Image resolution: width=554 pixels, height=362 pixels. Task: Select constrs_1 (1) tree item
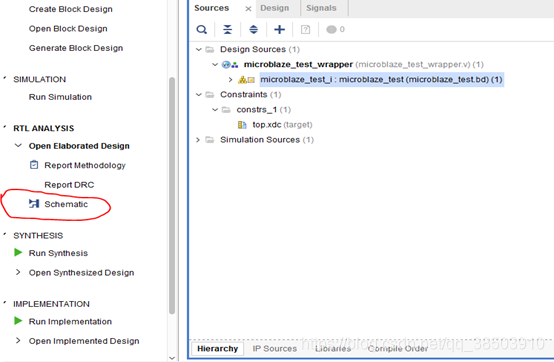pyautogui.click(x=264, y=109)
